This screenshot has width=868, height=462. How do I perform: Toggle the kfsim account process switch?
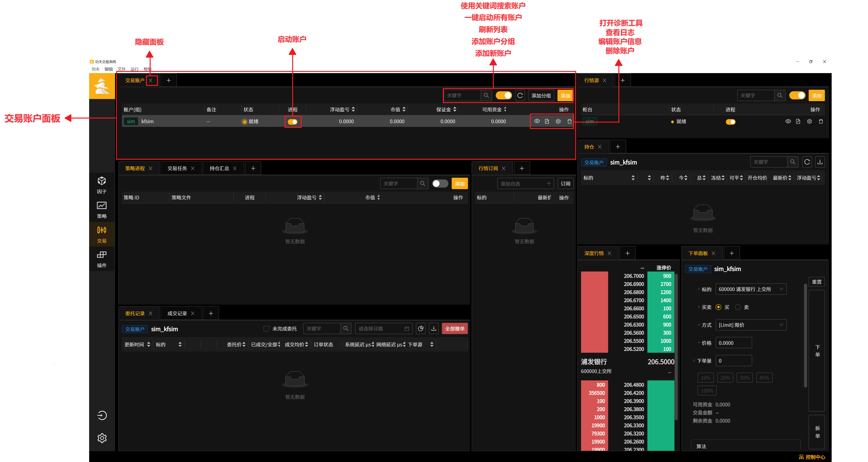(x=293, y=122)
